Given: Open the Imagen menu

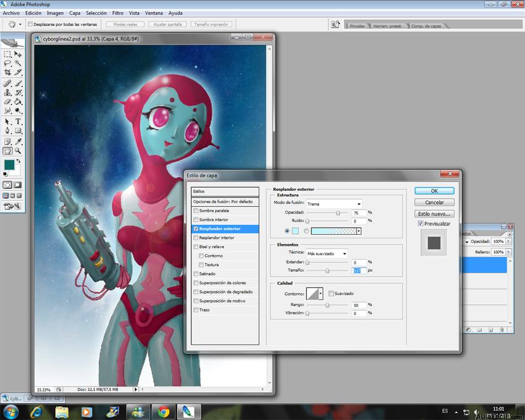Looking at the screenshot, I should (55, 13).
